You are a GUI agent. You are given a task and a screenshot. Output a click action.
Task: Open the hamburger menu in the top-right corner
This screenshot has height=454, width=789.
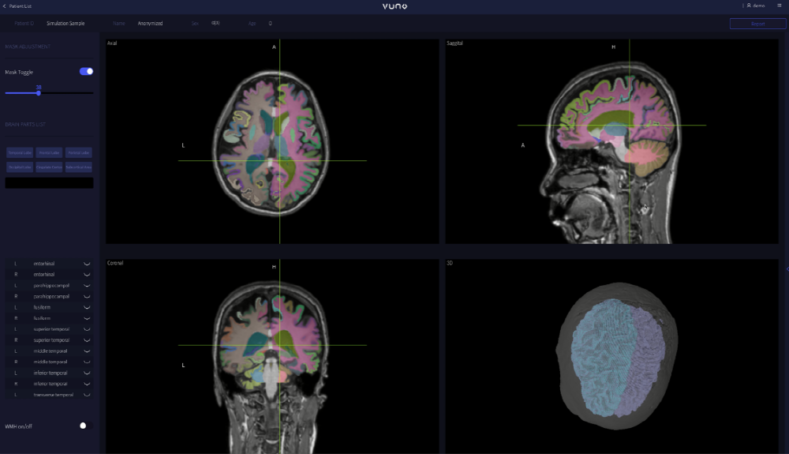coord(779,6)
